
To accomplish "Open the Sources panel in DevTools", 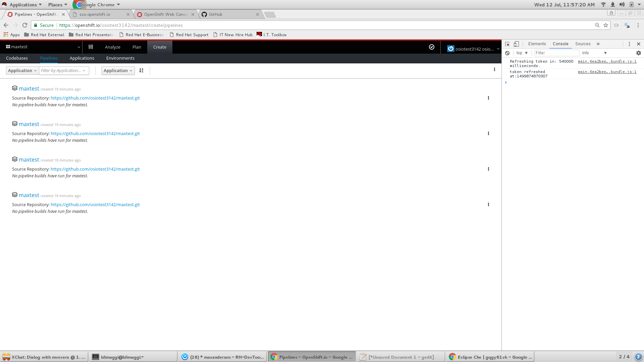I will [583, 44].
